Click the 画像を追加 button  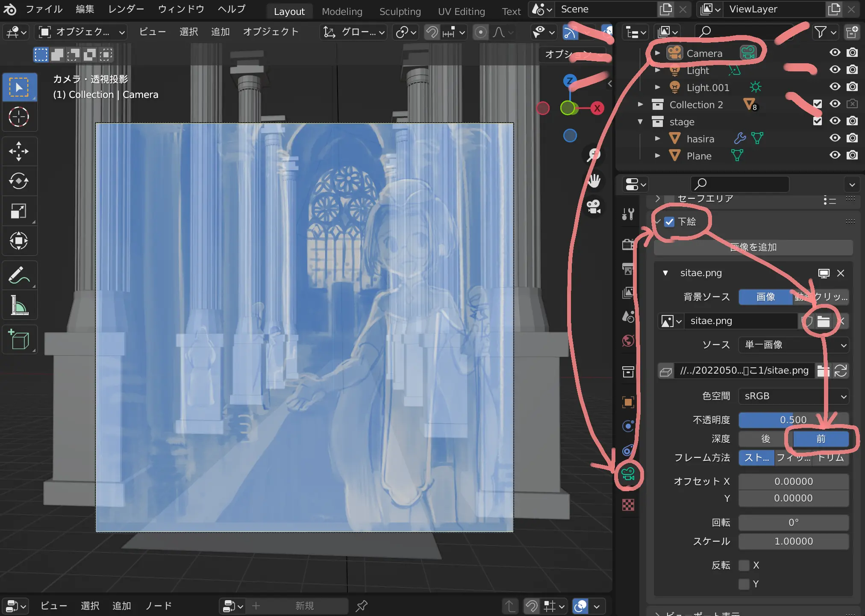[x=753, y=247]
